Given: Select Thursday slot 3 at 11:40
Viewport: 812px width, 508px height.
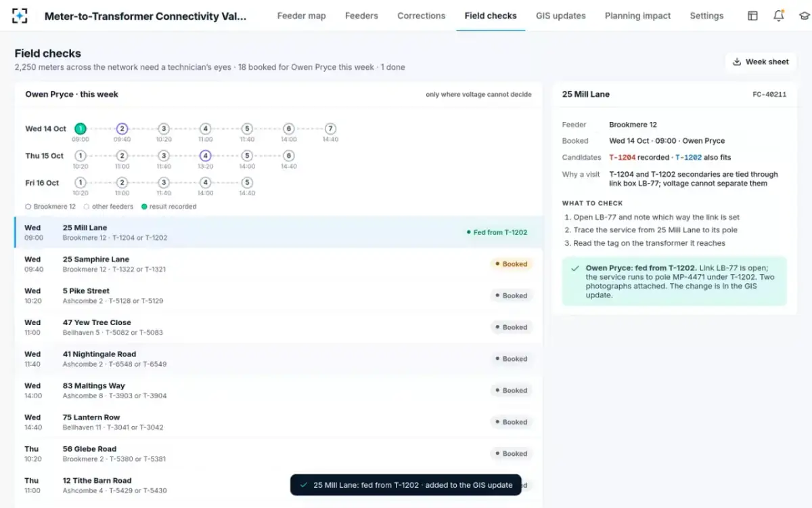Looking at the screenshot, I should click(164, 156).
